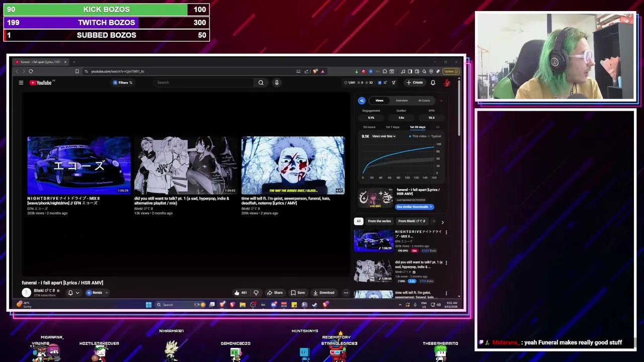
Task: Open Discord from the taskbar
Action: [273, 305]
